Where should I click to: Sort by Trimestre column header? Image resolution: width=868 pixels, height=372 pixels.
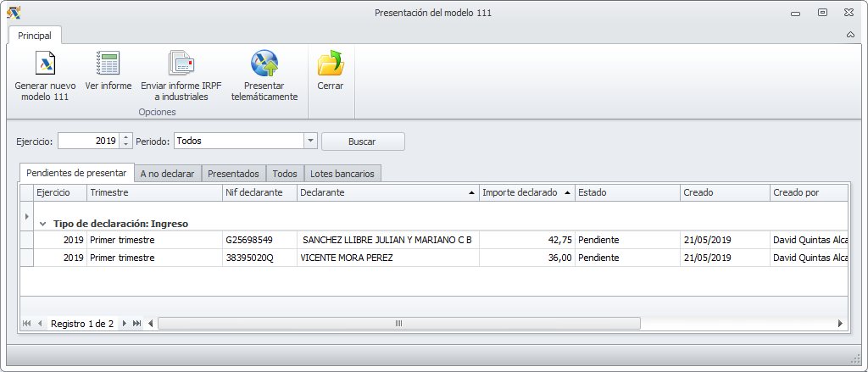(x=154, y=192)
